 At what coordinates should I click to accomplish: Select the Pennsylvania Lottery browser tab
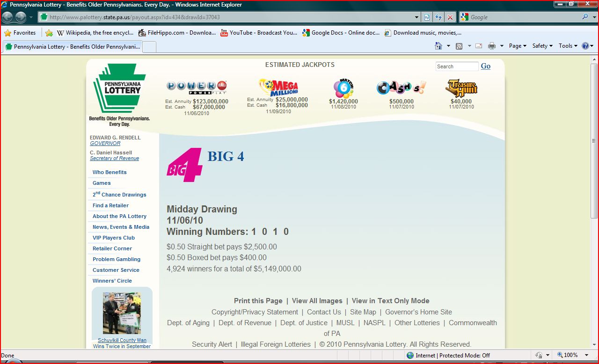point(73,47)
